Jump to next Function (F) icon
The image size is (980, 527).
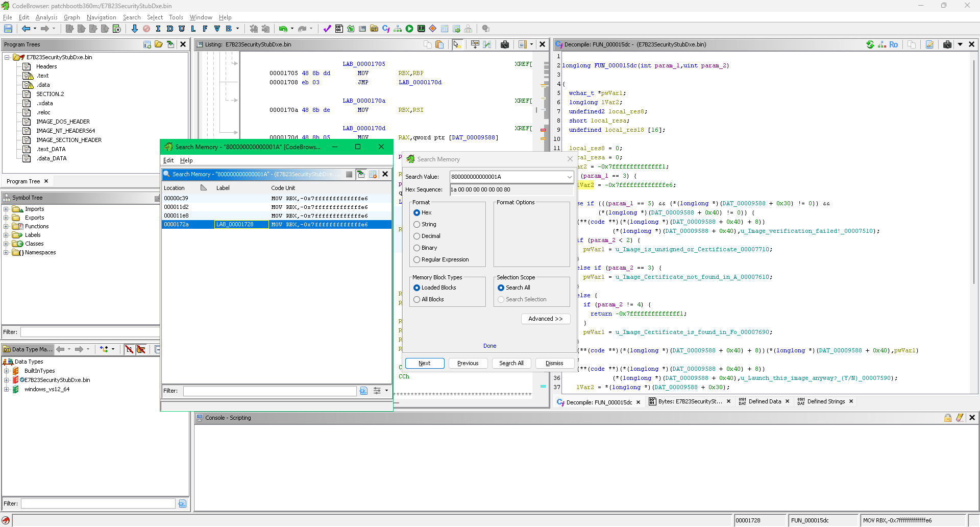click(x=205, y=29)
